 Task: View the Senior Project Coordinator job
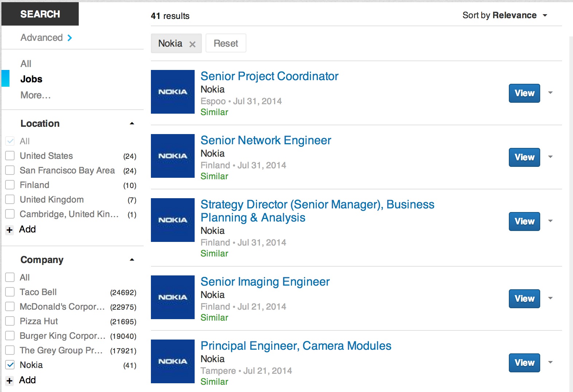pyautogui.click(x=524, y=93)
